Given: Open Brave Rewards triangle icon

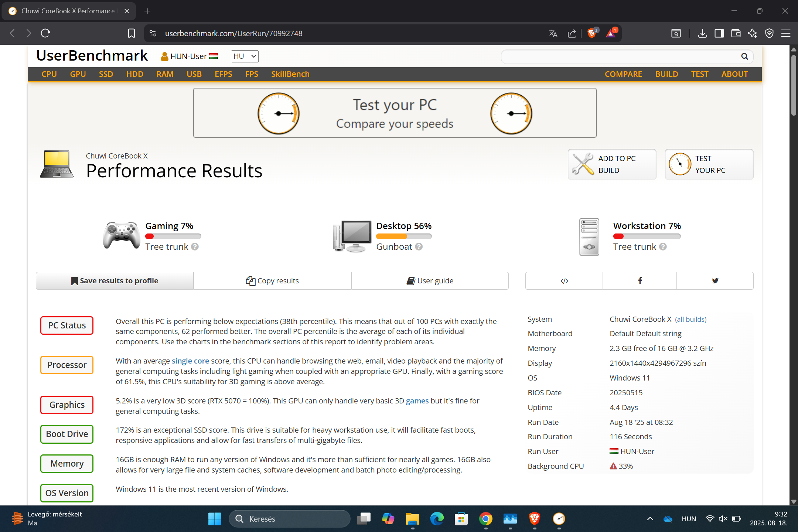Looking at the screenshot, I should pos(611,33).
